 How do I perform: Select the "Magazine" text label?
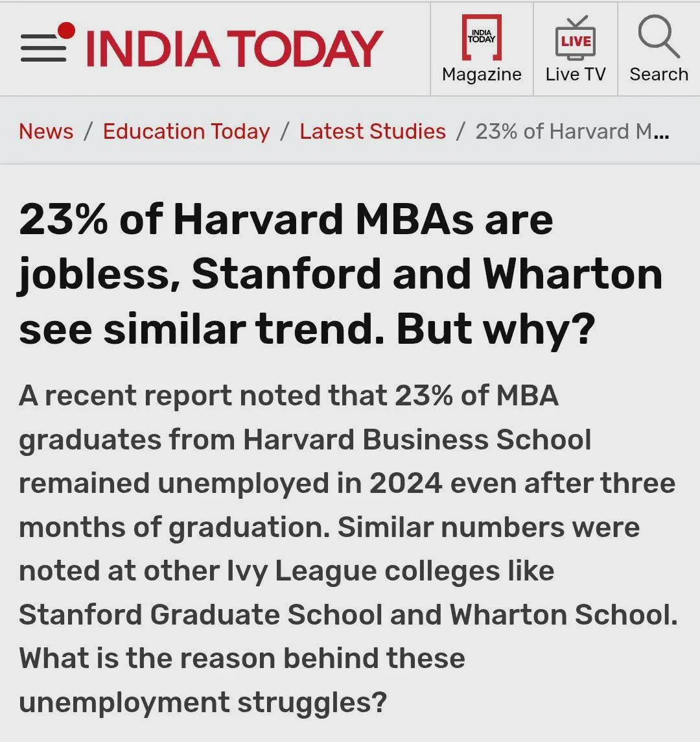pos(482,75)
